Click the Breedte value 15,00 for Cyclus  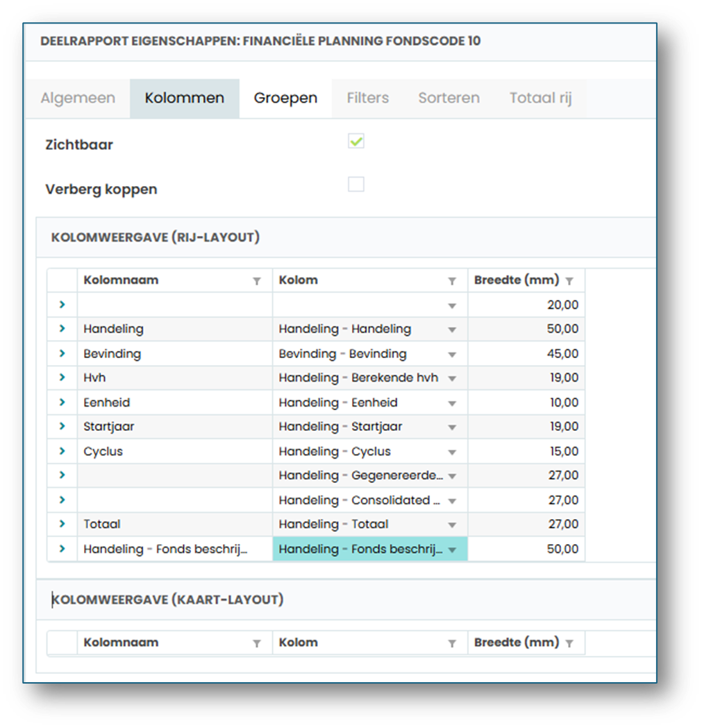pos(526,451)
